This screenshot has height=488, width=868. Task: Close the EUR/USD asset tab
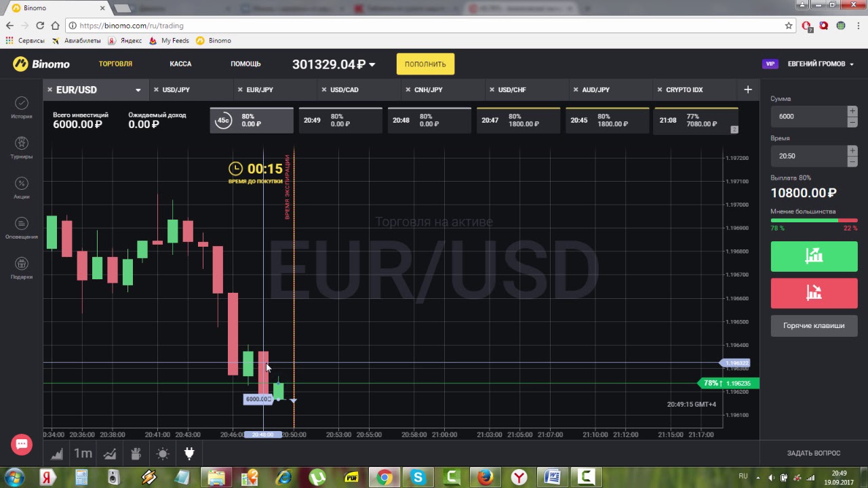[50, 89]
